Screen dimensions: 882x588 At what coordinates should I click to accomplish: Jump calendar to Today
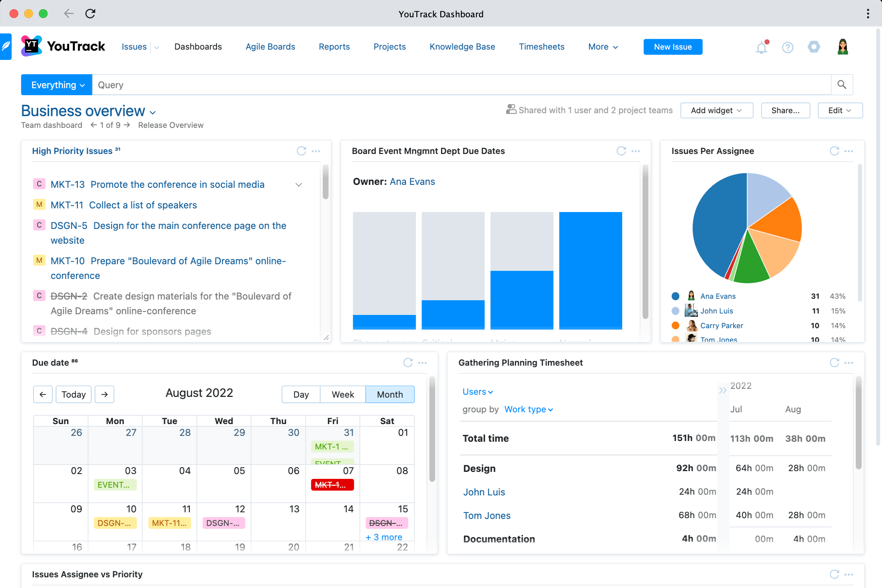73,394
